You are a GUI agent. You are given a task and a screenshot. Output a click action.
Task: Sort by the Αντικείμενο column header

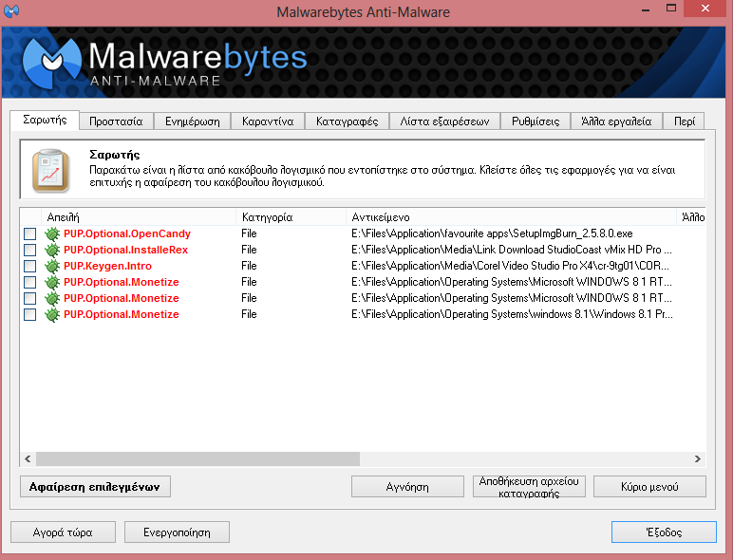[511, 217]
